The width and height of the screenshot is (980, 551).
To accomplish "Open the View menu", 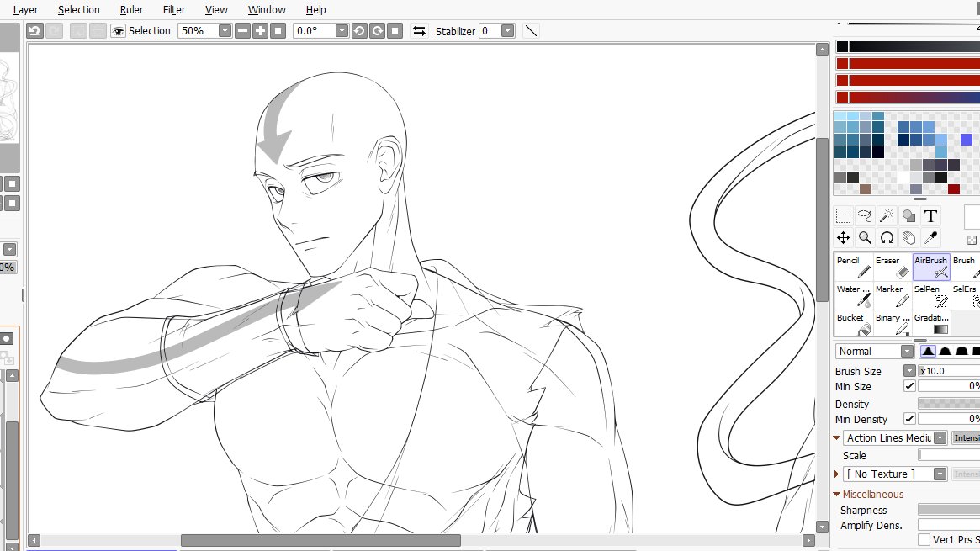I will click(216, 10).
